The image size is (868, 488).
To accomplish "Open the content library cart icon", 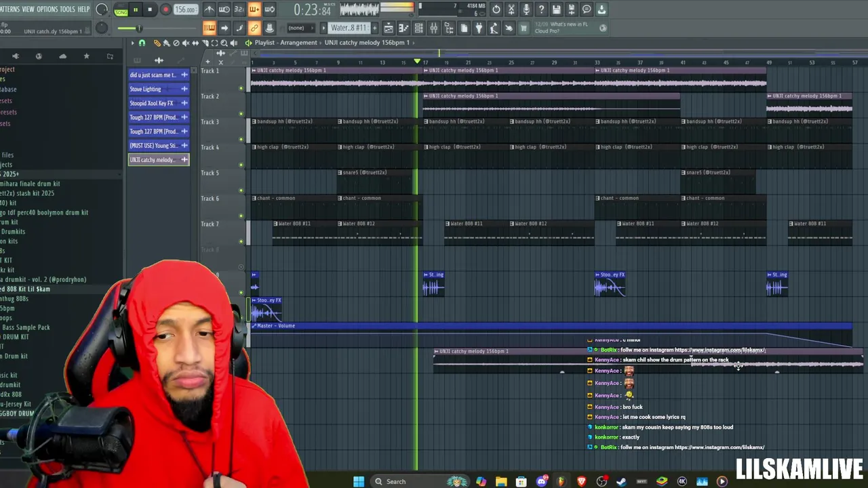I will (x=524, y=28).
